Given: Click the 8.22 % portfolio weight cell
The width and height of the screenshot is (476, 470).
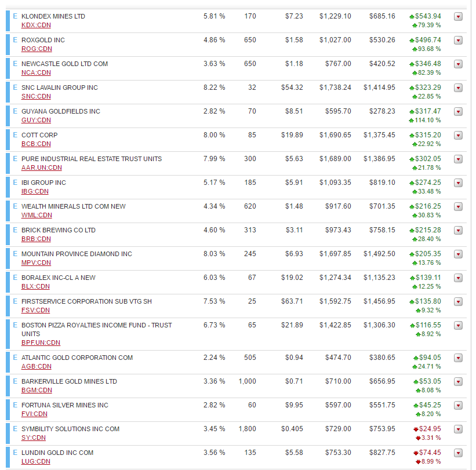Looking at the screenshot, I should (215, 88).
